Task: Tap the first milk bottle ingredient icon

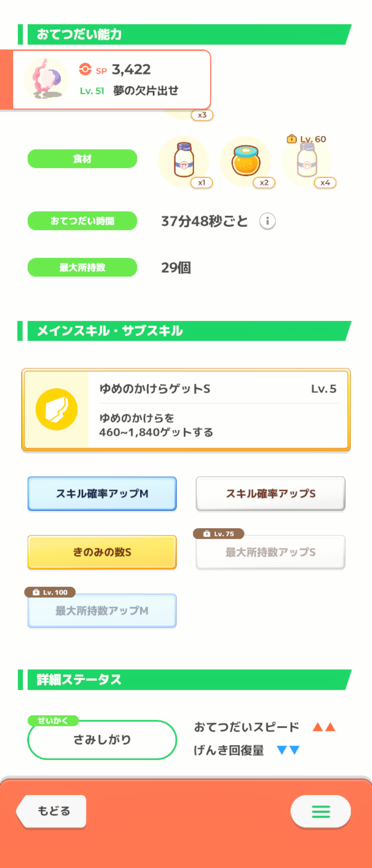Action: [184, 161]
